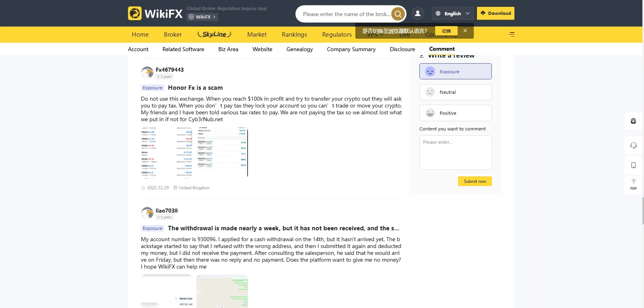The width and height of the screenshot is (644, 308).
Task: Click Exposure tag on Honor Fx review
Action: tap(153, 88)
